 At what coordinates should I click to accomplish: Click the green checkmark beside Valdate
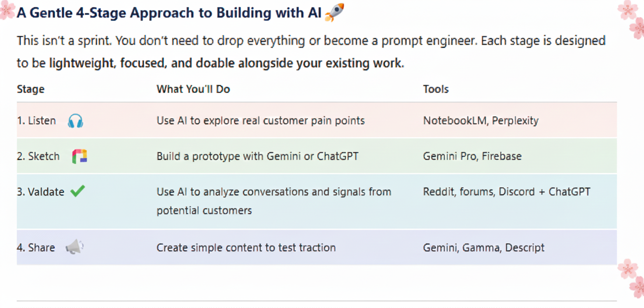point(78,191)
